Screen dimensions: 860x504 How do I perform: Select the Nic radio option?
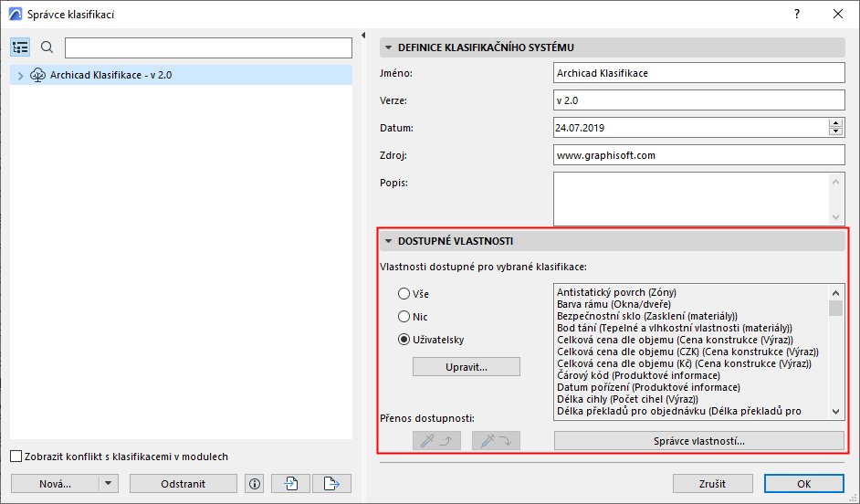click(x=404, y=317)
